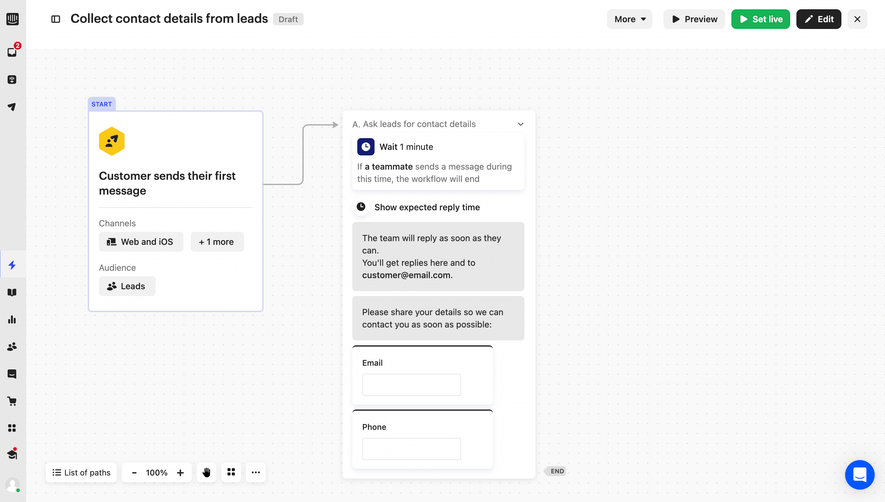Click the Show expected reply time clock icon
This screenshot has width=885, height=502.
pos(361,207)
